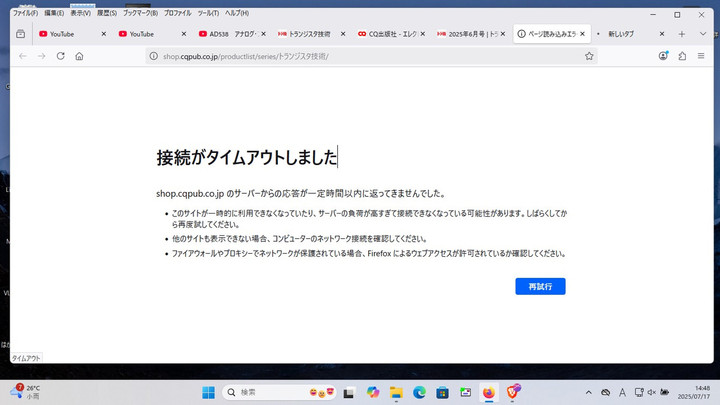
Task: Open the Firefox hamburger application menu
Action: tap(702, 56)
